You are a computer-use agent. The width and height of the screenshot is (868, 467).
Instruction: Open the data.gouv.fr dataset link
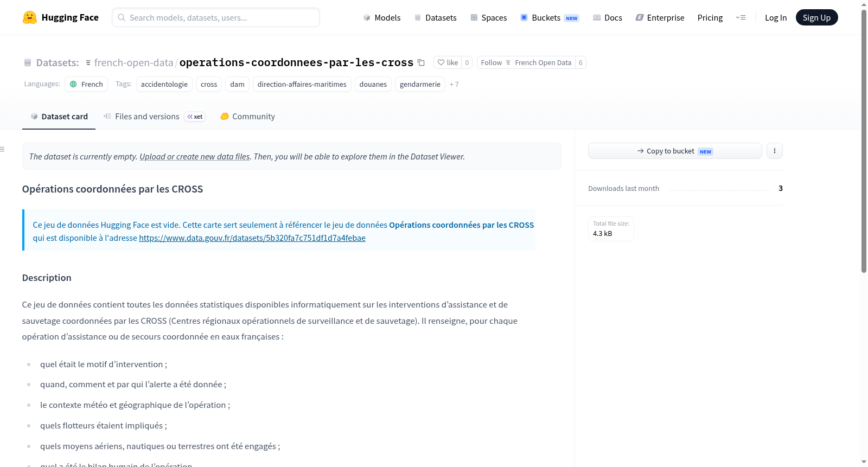pyautogui.click(x=252, y=238)
